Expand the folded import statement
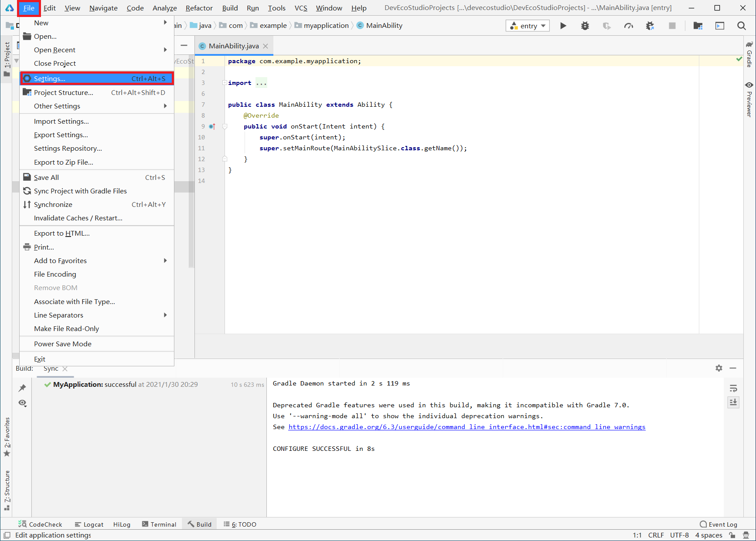Screen dimensions: 756x541 coord(225,83)
